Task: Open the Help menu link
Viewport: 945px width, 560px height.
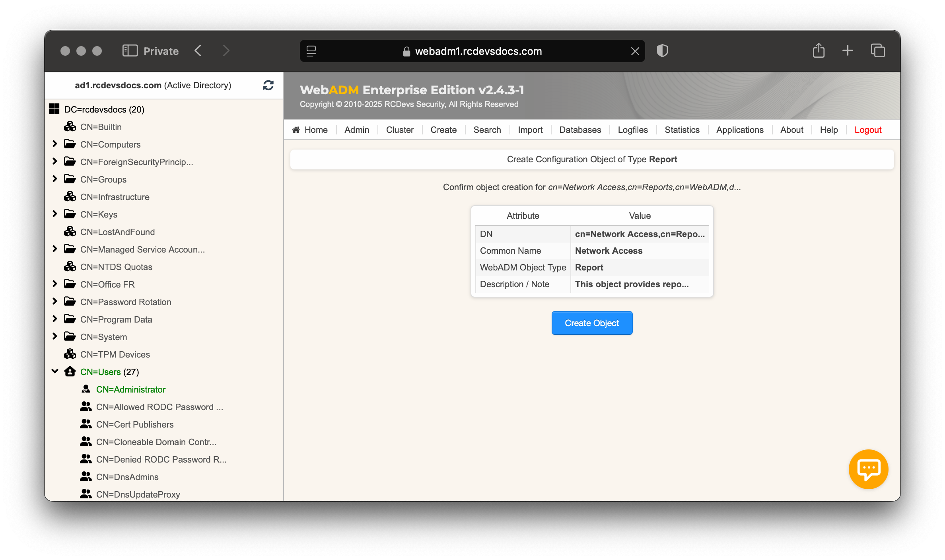Action: [x=829, y=130]
